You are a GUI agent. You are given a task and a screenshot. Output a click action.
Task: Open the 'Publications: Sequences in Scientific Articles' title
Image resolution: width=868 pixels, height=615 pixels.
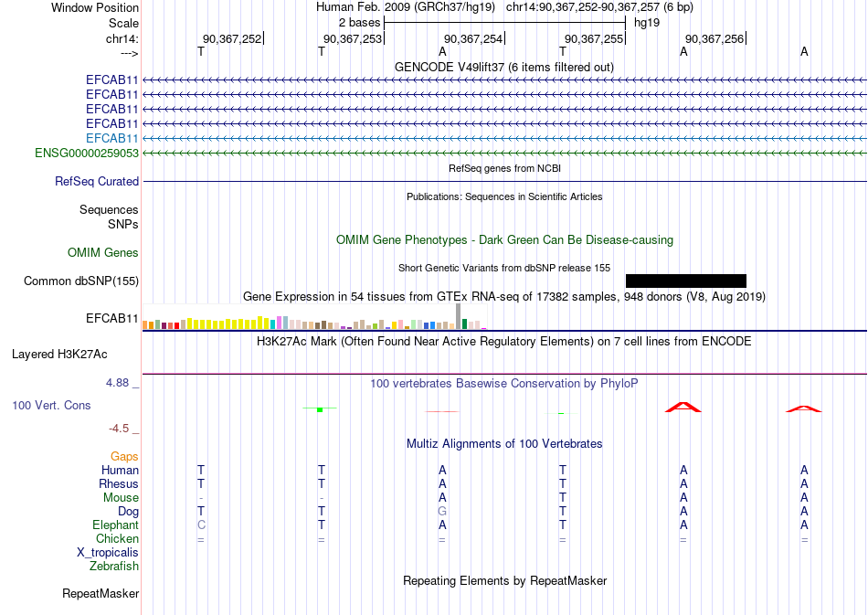[504, 196]
